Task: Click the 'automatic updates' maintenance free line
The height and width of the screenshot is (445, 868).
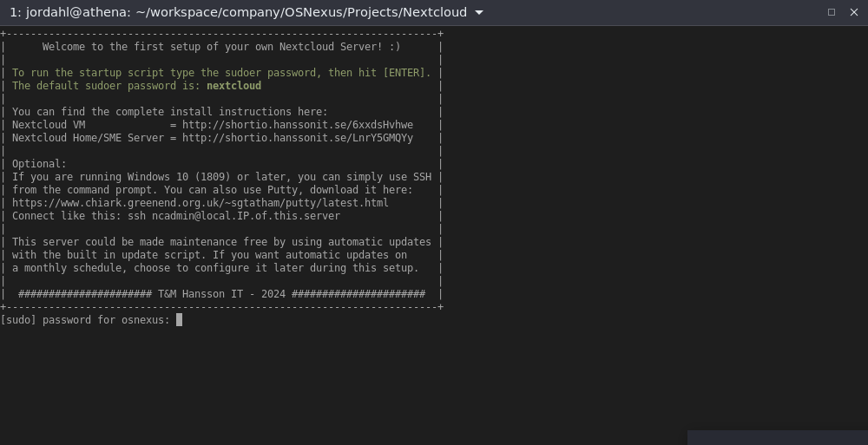Action: click(221, 242)
